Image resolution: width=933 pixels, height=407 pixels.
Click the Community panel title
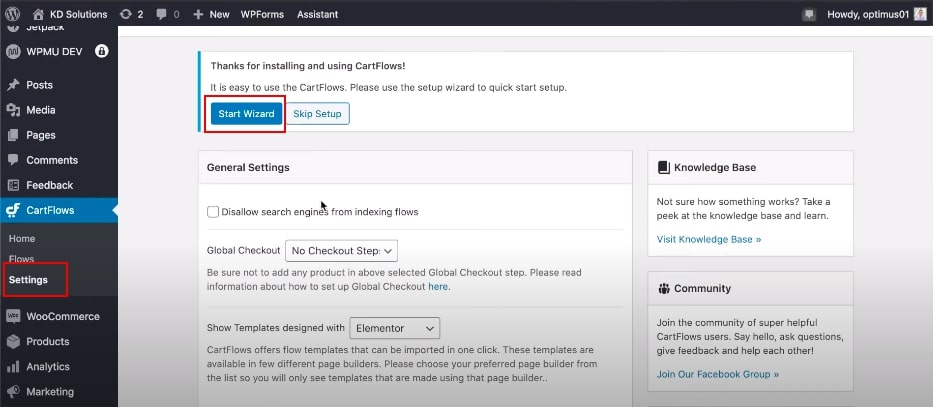[702, 289]
